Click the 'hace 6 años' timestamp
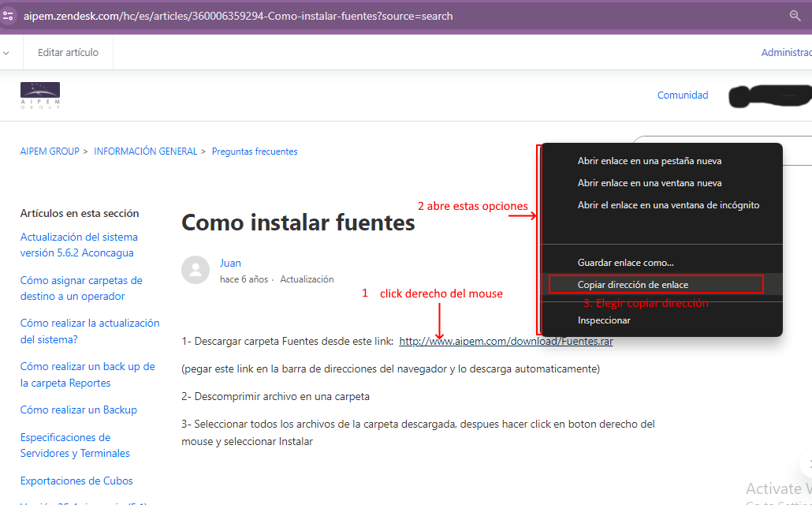 pyautogui.click(x=244, y=279)
